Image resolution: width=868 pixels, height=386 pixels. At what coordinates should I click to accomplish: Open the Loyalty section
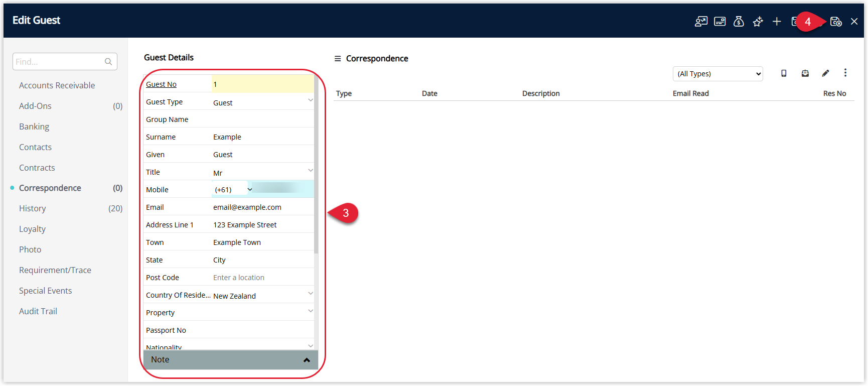click(32, 229)
